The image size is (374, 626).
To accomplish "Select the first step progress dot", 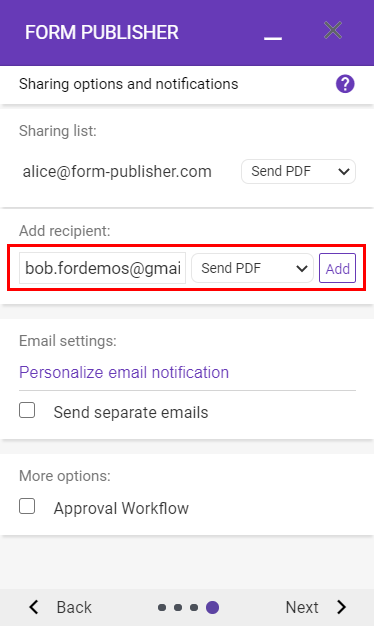I will [x=162, y=607].
